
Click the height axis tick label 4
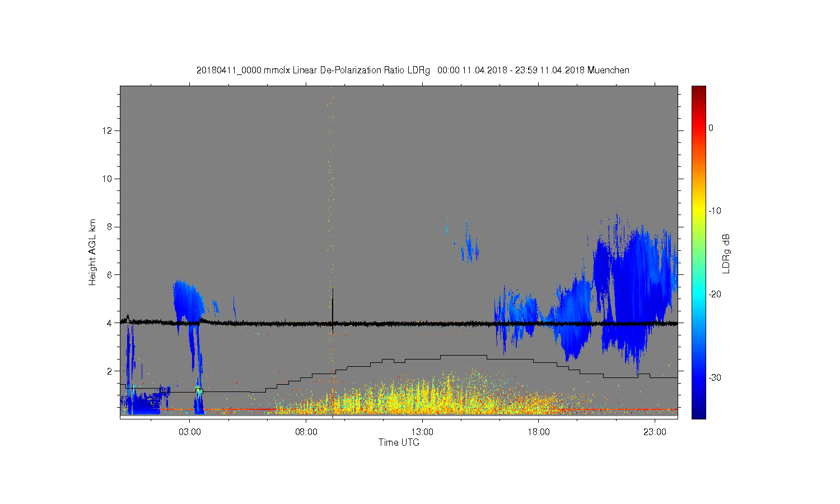pos(110,323)
